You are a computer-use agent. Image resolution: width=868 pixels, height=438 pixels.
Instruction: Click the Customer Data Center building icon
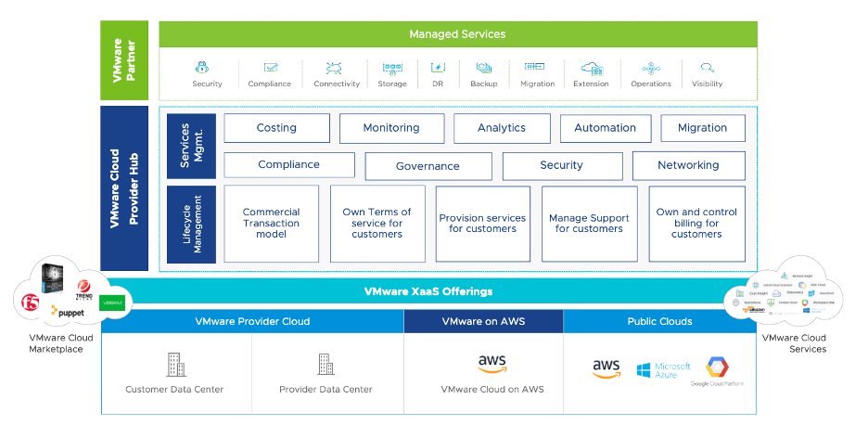click(x=176, y=365)
